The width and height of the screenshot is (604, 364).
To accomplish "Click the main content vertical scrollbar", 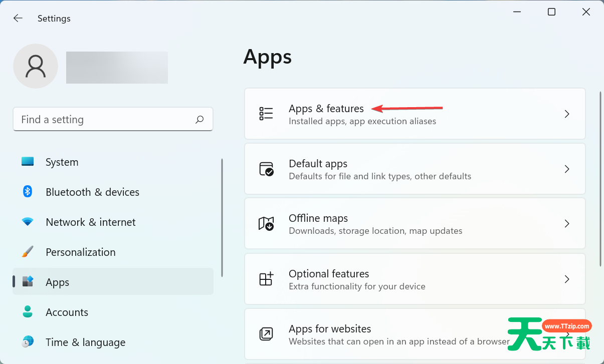I will click(600, 179).
